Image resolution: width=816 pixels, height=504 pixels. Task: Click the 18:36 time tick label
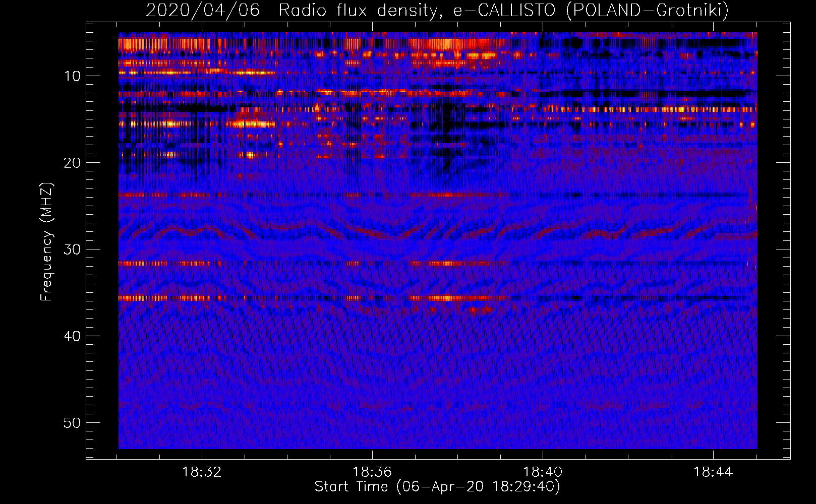372,472
